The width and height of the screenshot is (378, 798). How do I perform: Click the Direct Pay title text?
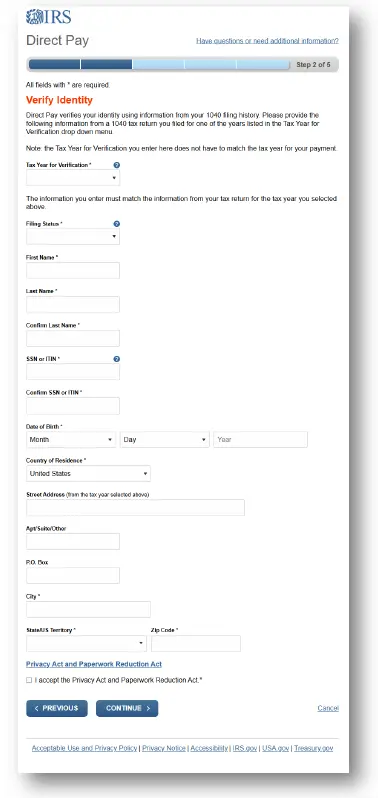(x=57, y=41)
